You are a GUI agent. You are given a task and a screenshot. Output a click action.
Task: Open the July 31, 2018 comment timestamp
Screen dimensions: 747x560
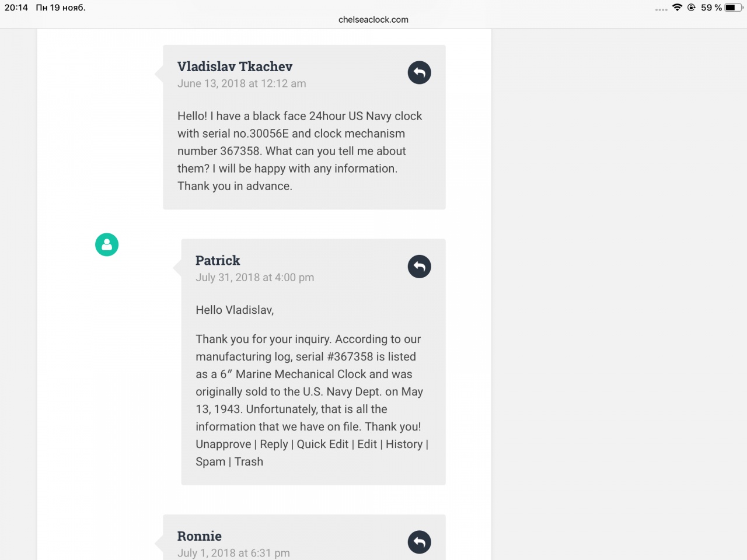coord(254,278)
